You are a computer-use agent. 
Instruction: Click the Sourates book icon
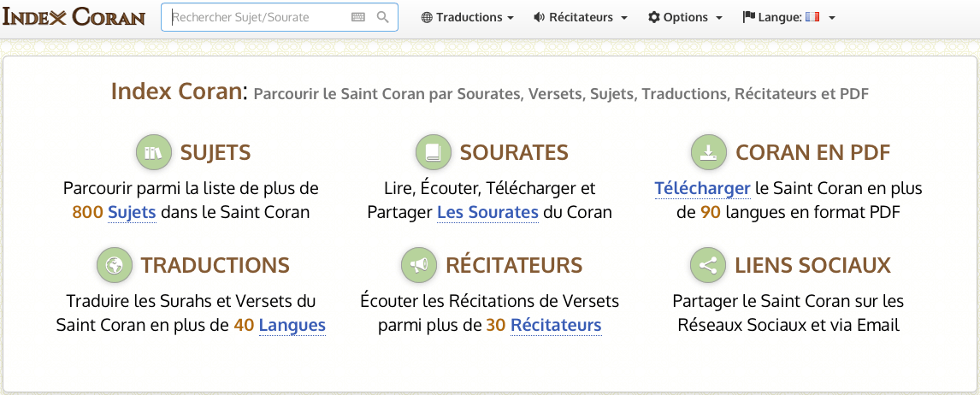coord(434,152)
